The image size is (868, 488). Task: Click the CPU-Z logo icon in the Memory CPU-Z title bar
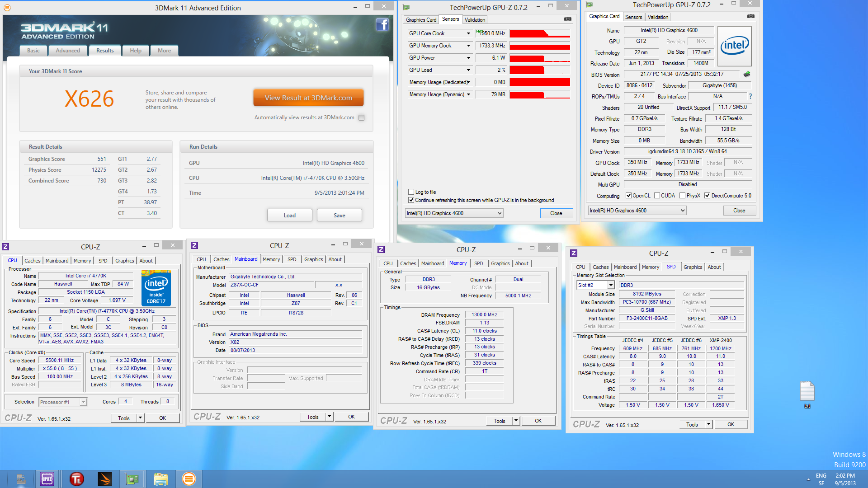[x=381, y=249]
